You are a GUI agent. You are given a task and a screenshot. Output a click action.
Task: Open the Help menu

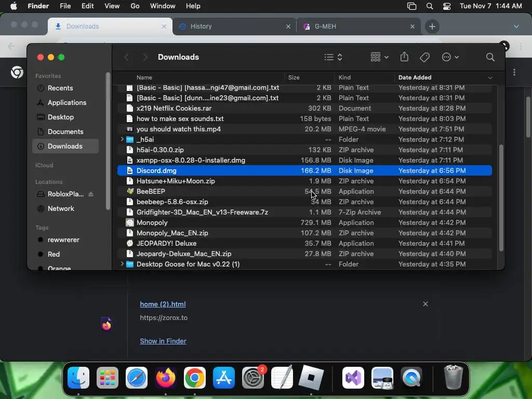[x=193, y=6]
